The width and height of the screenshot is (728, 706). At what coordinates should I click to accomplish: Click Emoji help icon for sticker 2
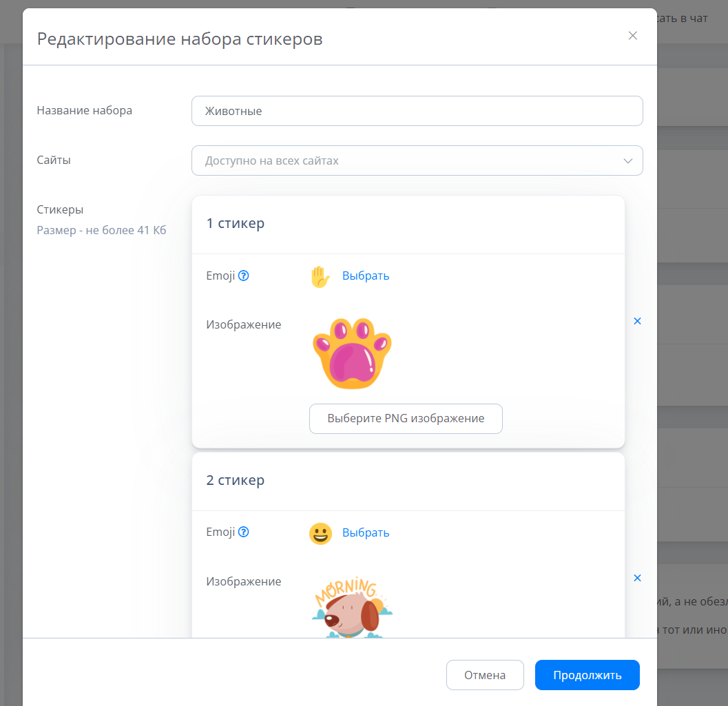(243, 532)
